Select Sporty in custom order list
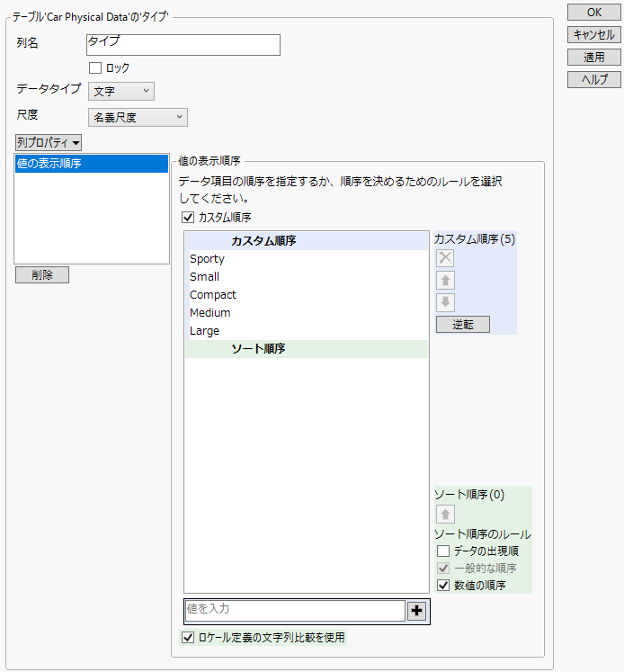 point(307,259)
